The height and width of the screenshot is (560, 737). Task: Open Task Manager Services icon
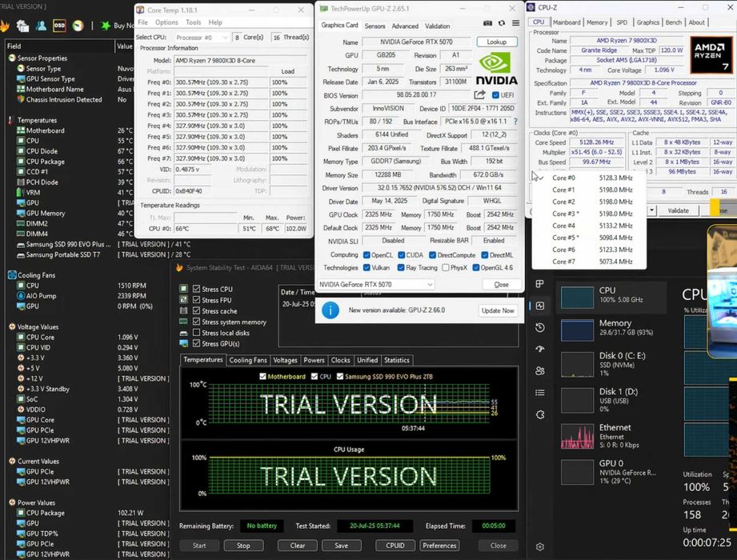tap(540, 414)
